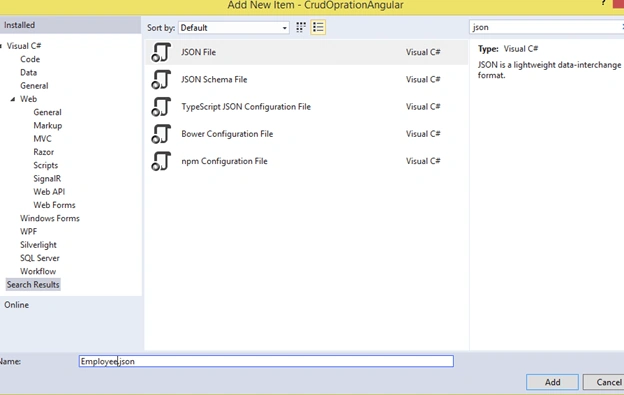Select the Search Results node
Image resolution: width=624 pixels, height=395 pixels.
point(33,284)
